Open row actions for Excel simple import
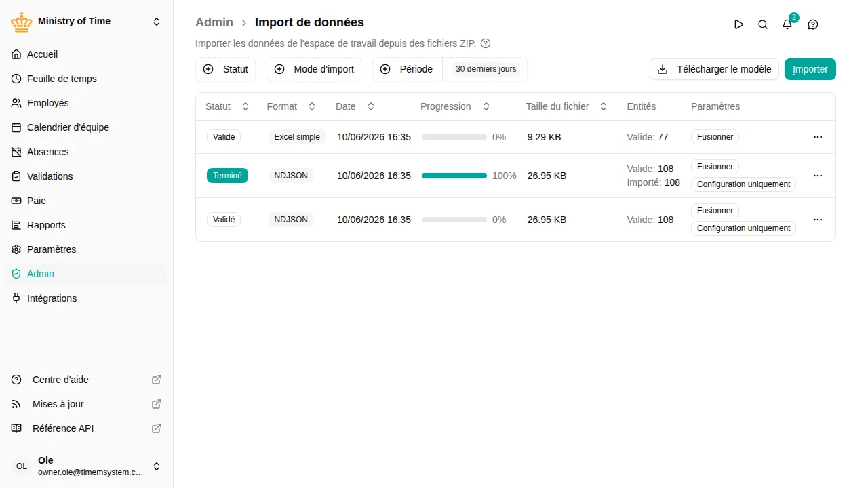868x488 pixels. pyautogui.click(x=818, y=137)
